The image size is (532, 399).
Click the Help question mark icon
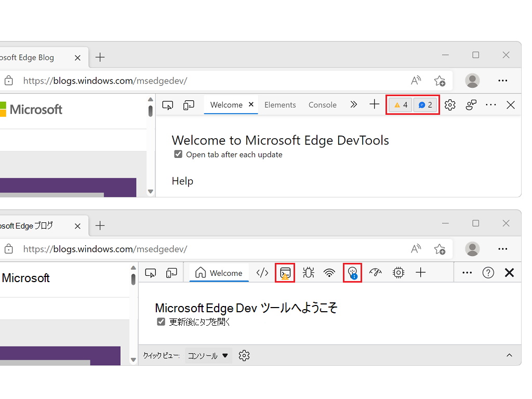488,272
